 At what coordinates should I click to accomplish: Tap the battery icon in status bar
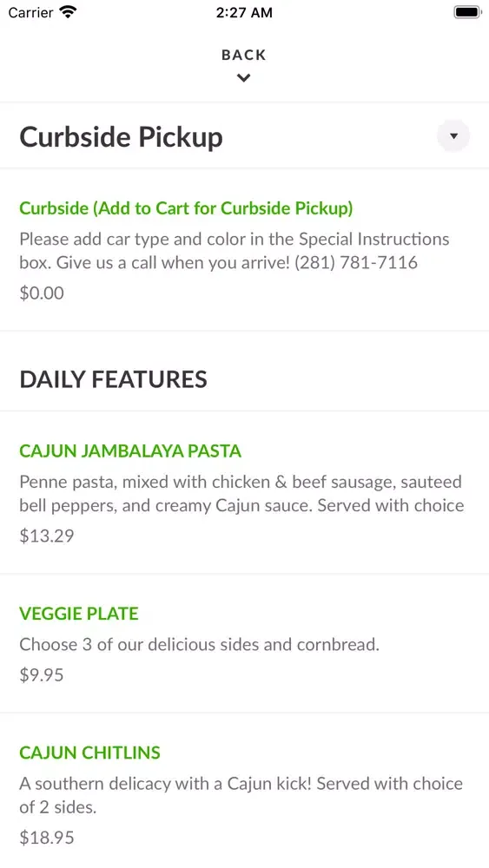point(467,12)
